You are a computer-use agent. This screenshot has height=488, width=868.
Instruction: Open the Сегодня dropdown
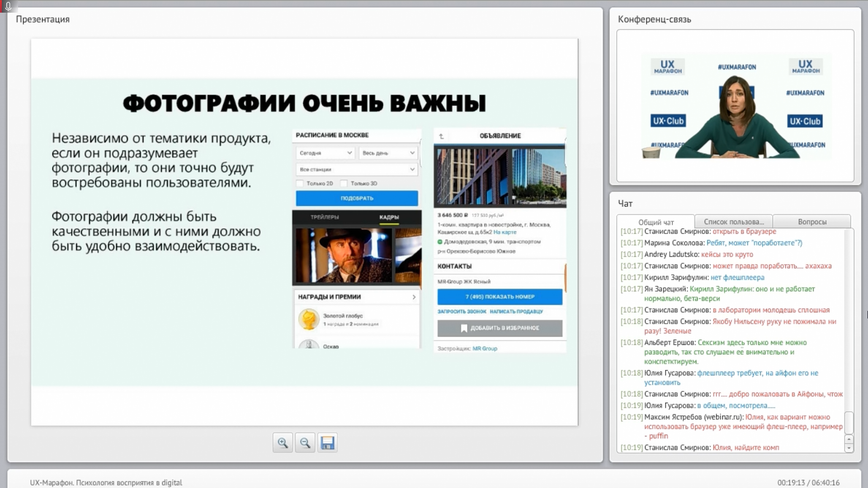point(325,153)
